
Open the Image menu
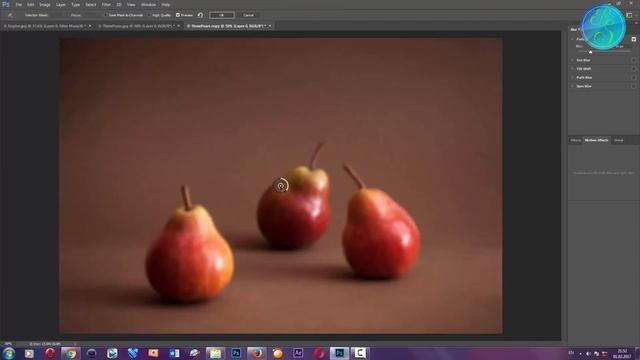click(44, 4)
